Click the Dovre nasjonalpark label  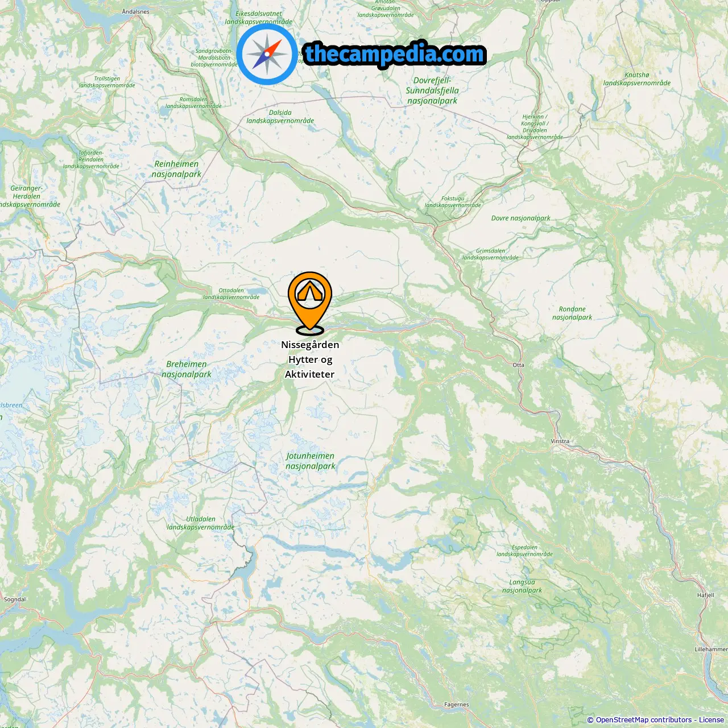[x=521, y=218]
